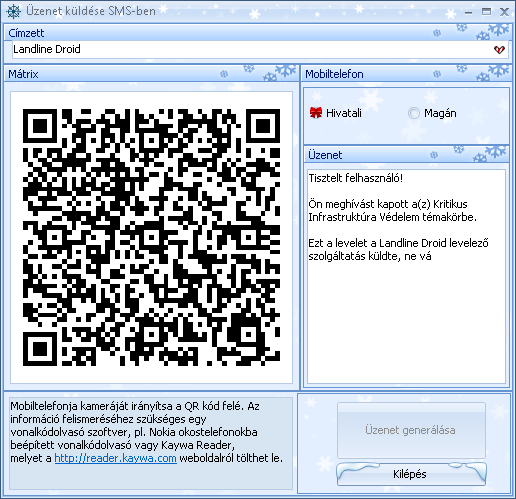
Task: Click the Landline Droid recipient field
Action: 260,49
